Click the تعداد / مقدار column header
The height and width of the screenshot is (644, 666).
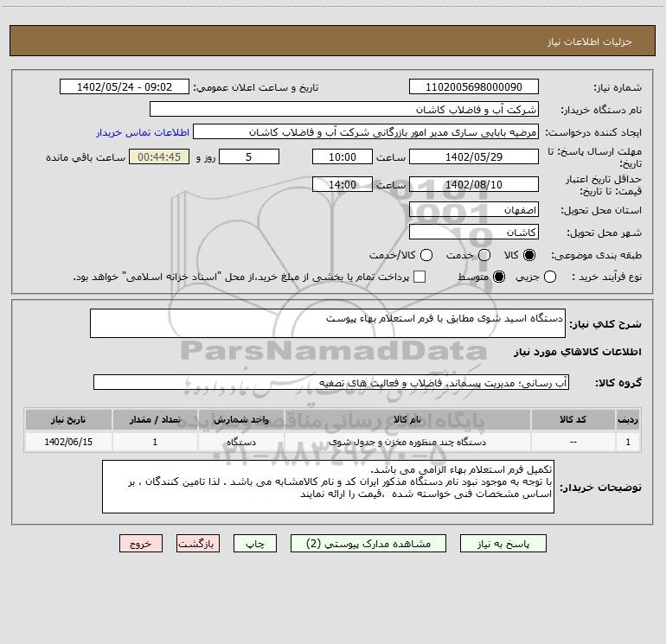pyautogui.click(x=155, y=419)
